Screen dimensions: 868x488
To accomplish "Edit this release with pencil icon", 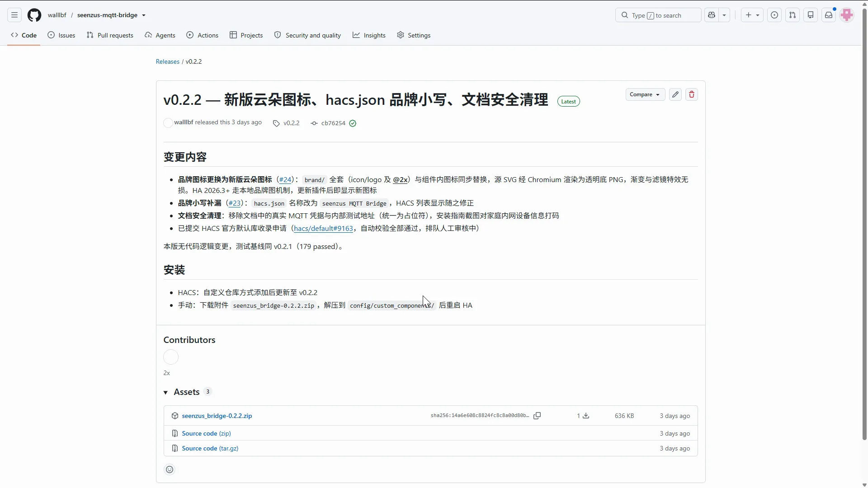I will point(675,94).
